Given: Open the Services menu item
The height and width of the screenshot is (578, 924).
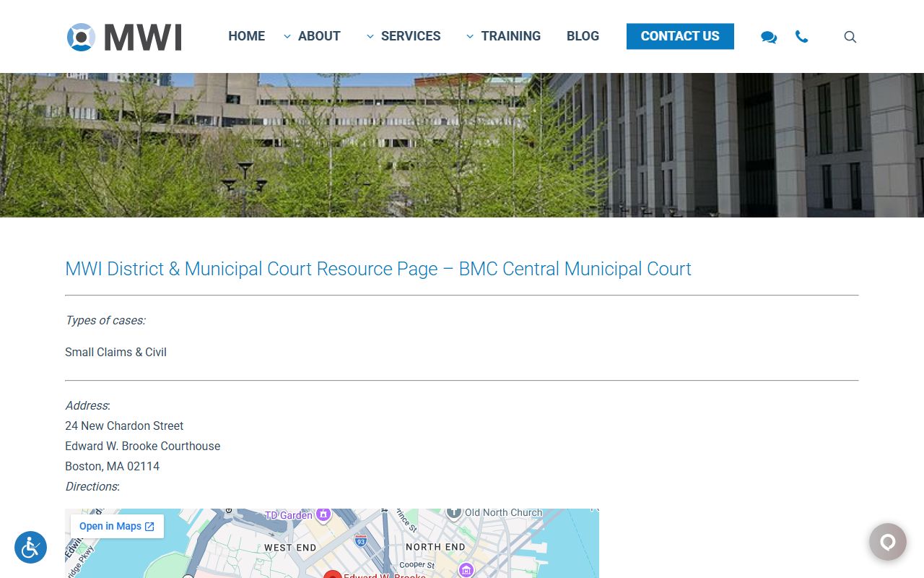Looking at the screenshot, I should tap(411, 36).
